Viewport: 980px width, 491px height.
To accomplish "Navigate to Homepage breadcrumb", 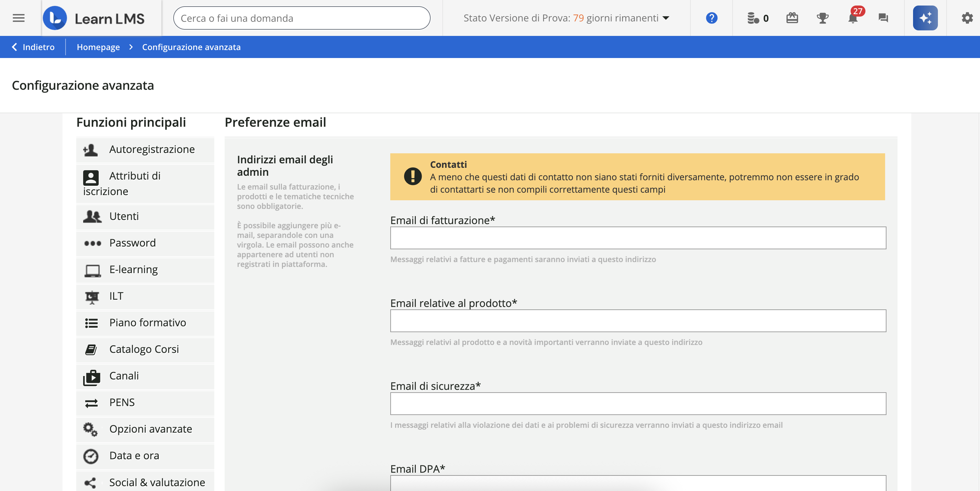I will pos(98,47).
